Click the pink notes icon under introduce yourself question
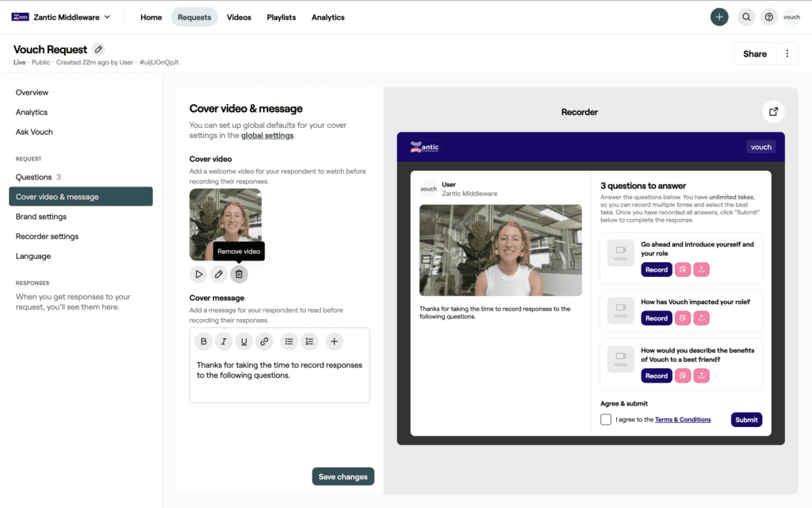The image size is (812, 508). (683, 270)
